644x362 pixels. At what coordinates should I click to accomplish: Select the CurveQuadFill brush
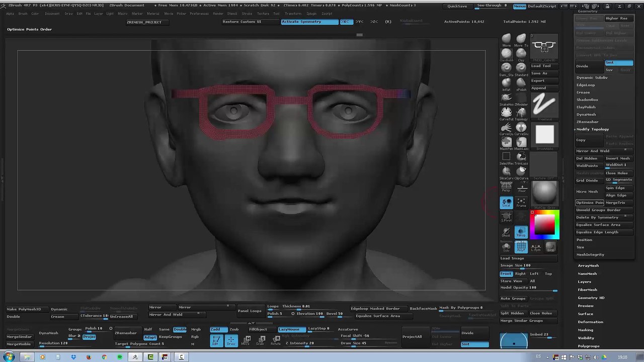506,128
